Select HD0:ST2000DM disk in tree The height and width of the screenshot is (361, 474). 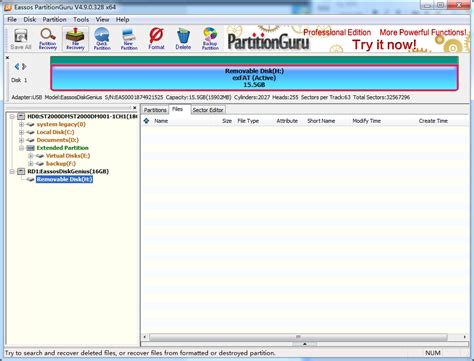click(82, 116)
